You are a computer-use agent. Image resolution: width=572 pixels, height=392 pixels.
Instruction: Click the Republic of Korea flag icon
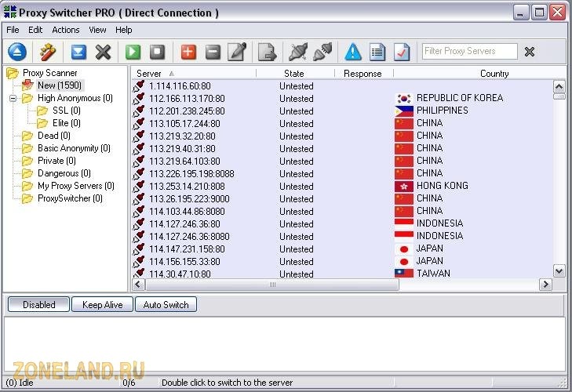pos(404,98)
